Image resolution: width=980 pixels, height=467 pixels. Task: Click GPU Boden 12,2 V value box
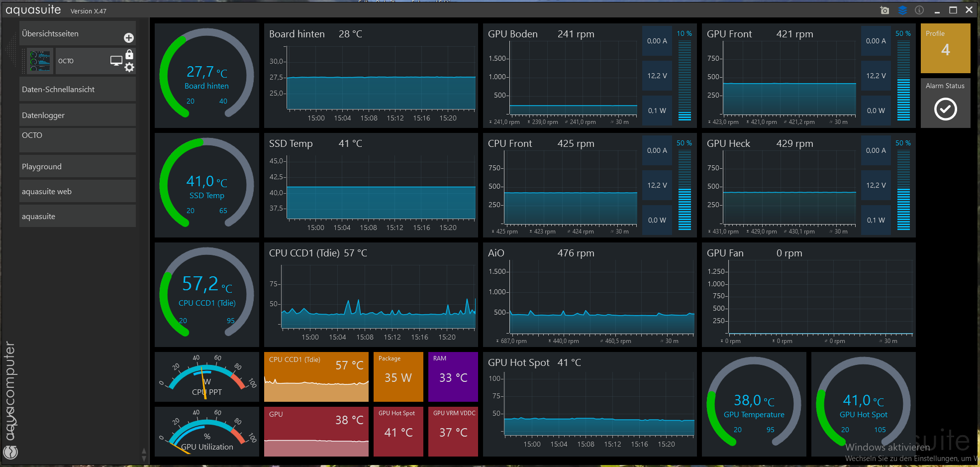pyautogui.click(x=657, y=76)
